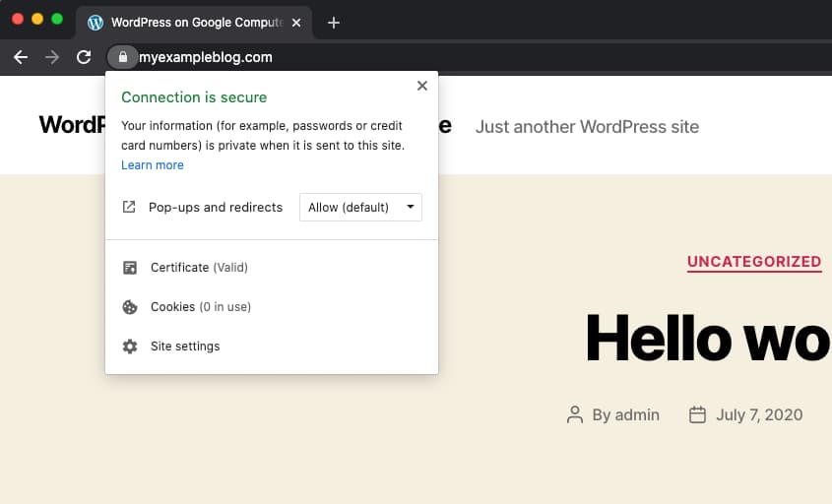Open Cookies (0 in use) entry
The width and height of the screenshot is (832, 504).
[x=201, y=307]
